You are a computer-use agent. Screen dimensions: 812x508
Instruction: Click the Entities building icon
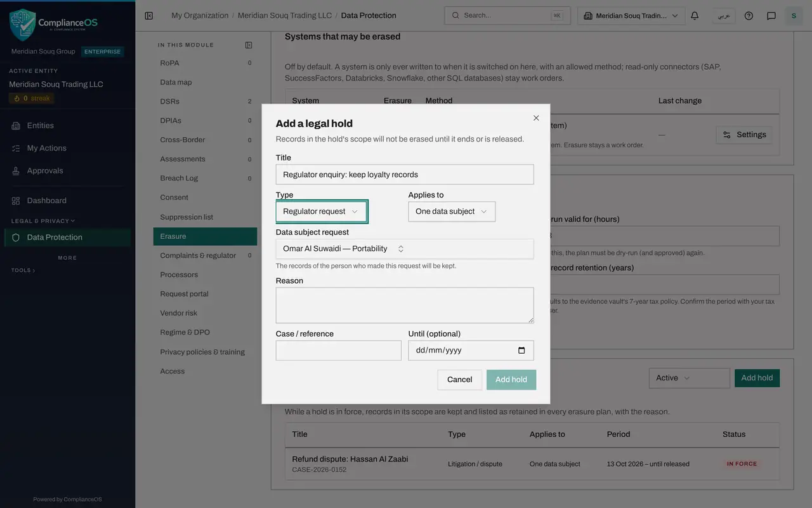[x=16, y=126]
